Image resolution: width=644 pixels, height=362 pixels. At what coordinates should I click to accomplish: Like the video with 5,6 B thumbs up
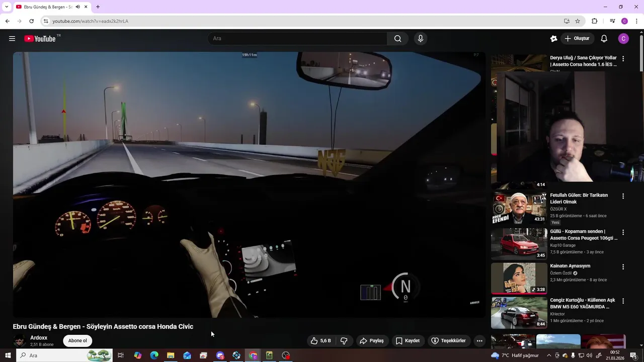click(320, 341)
